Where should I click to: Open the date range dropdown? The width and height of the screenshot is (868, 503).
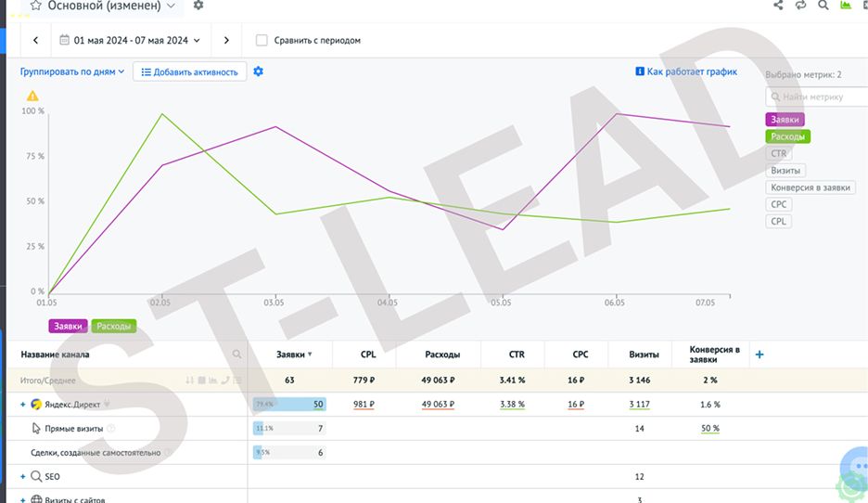(x=130, y=41)
